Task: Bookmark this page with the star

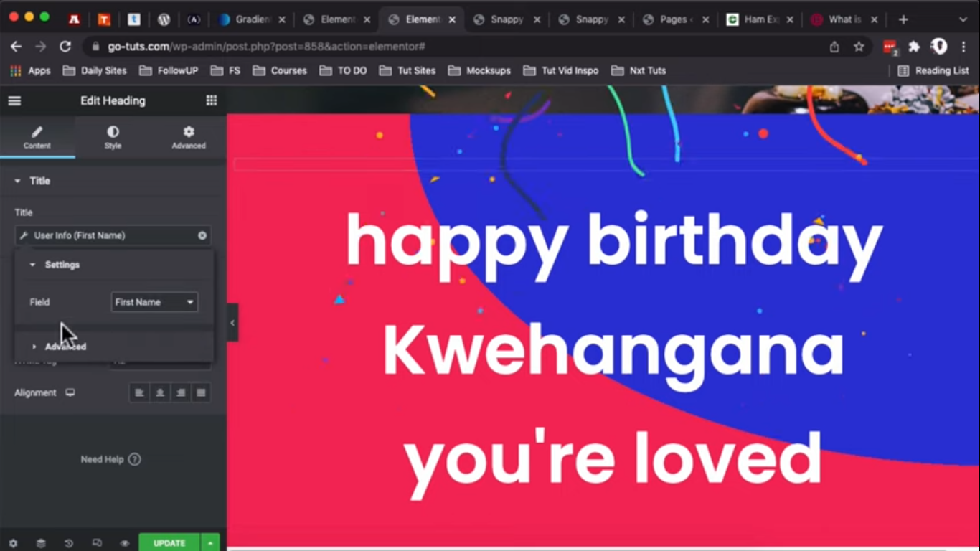Action: [859, 47]
